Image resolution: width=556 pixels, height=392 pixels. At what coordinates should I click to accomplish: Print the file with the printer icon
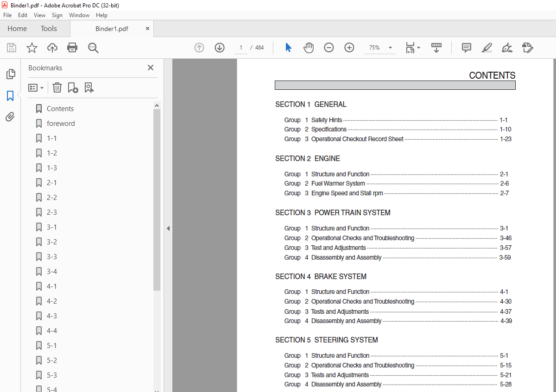pos(72,48)
